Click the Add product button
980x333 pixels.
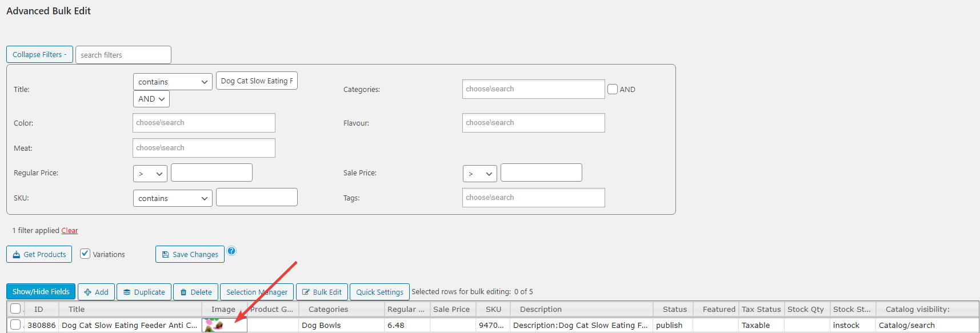[96, 292]
